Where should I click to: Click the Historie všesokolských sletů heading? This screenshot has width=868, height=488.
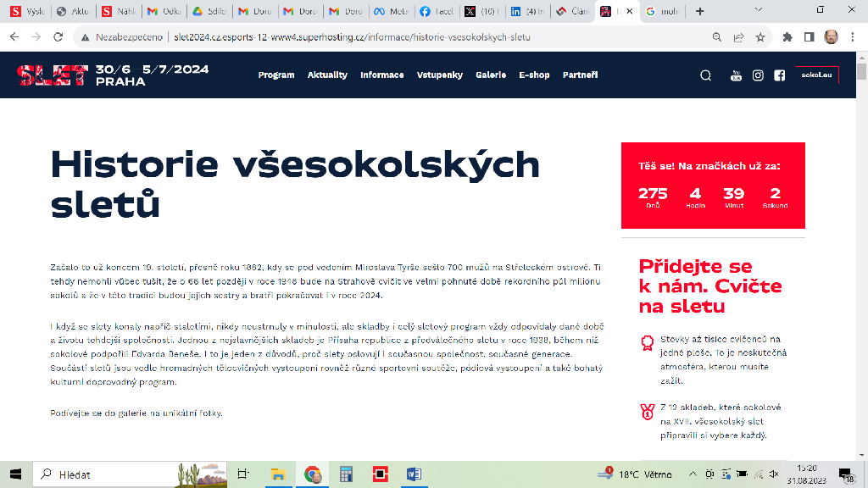(295, 184)
